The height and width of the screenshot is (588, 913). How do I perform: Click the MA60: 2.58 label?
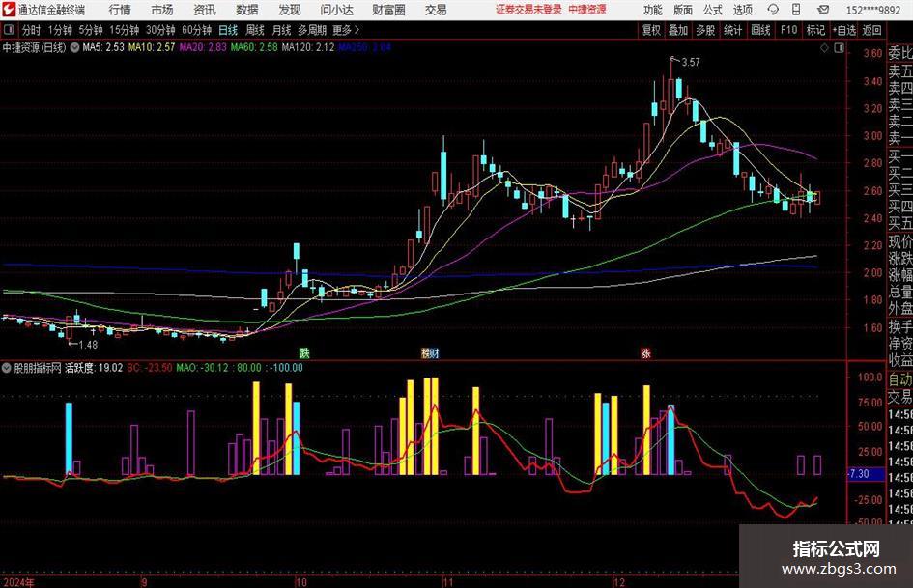click(x=254, y=47)
